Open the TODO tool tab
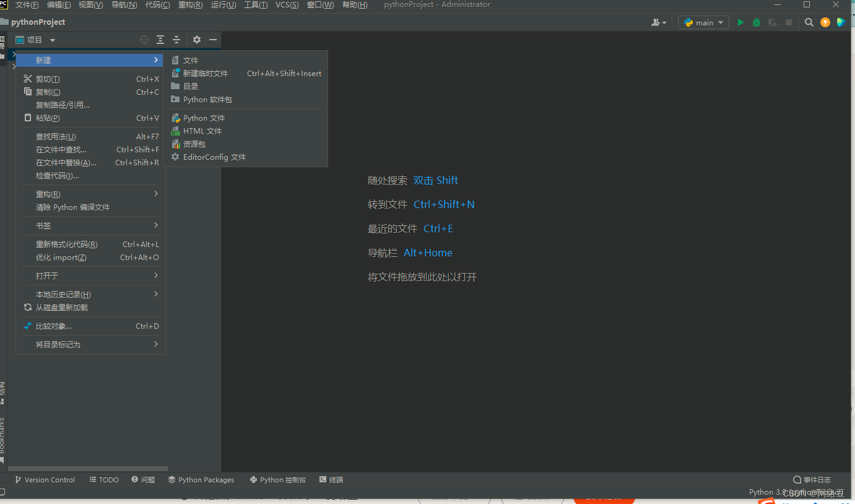 pos(104,480)
